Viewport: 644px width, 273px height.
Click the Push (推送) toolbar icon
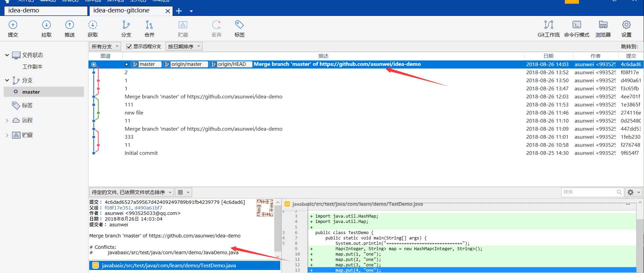tap(69, 25)
